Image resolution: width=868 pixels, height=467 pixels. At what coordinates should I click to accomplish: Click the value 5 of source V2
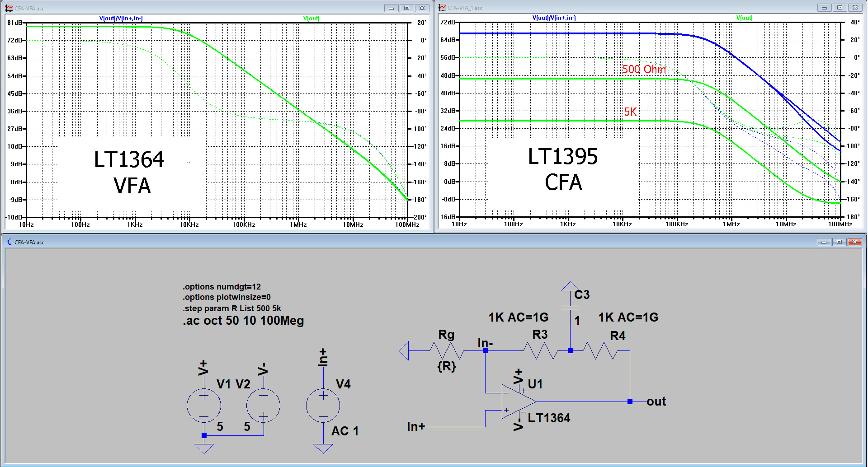tap(247, 427)
